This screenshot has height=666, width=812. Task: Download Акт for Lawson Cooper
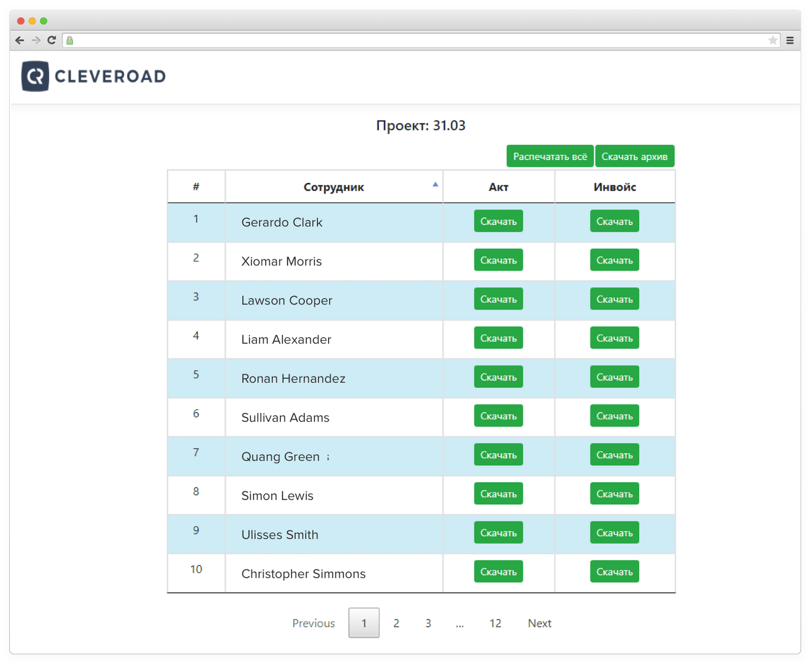[499, 299]
